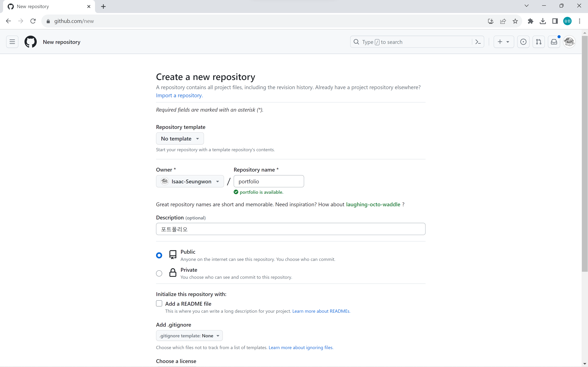Open the Isaac-Seungwon owner dropdown
This screenshot has height=367, width=588.
point(190,181)
